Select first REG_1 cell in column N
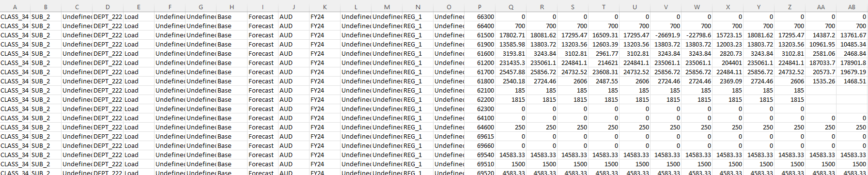This screenshot has height=175, width=868. click(x=418, y=16)
